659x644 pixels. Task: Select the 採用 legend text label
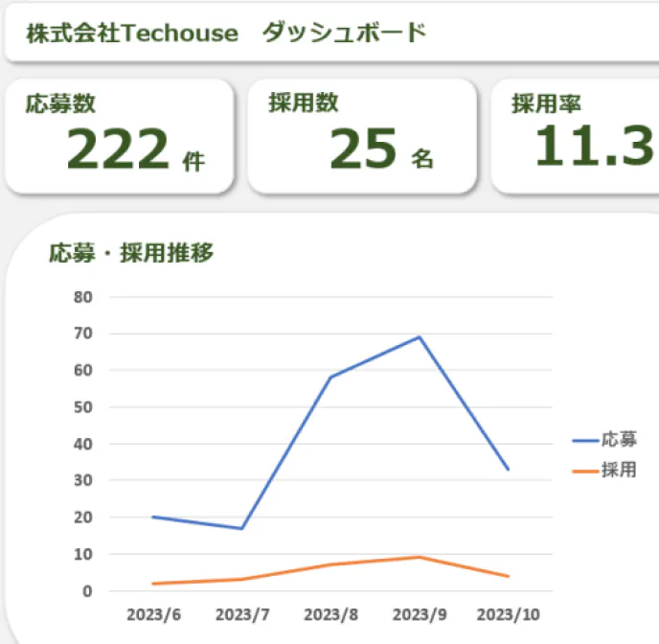619,471
